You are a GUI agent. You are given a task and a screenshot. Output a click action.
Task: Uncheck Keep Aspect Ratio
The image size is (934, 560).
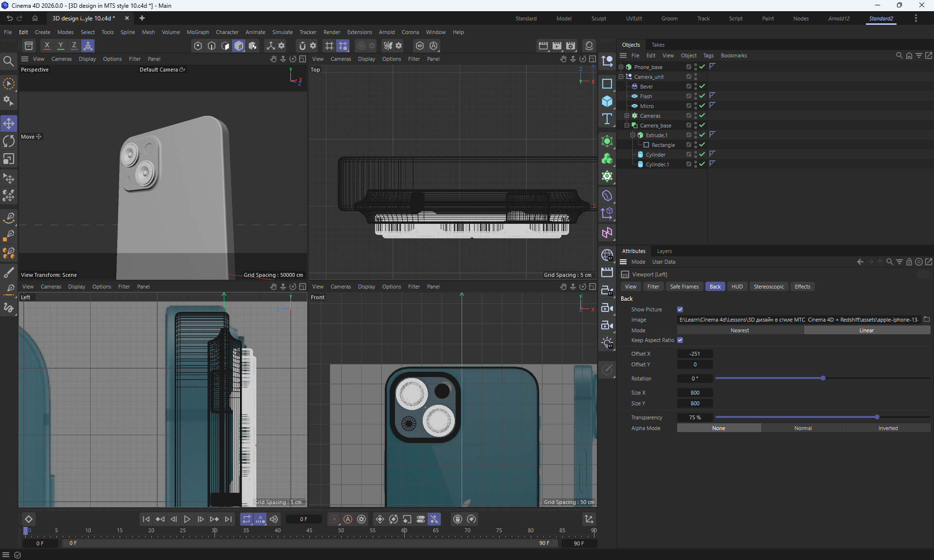click(x=680, y=340)
